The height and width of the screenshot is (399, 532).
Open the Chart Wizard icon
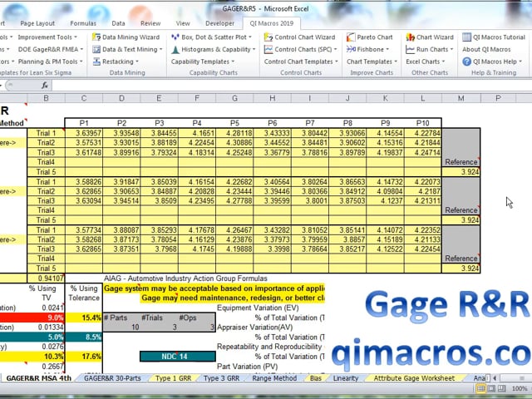[x=410, y=37]
